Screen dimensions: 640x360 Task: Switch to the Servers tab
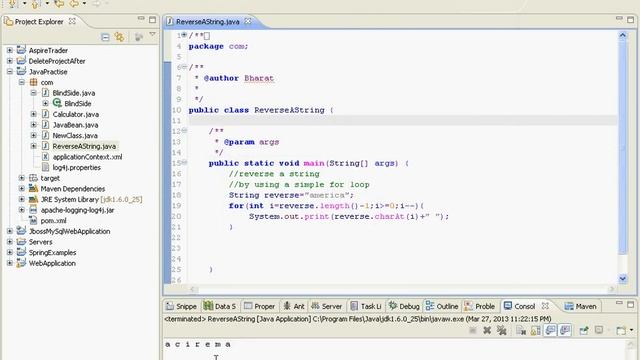tap(327, 306)
